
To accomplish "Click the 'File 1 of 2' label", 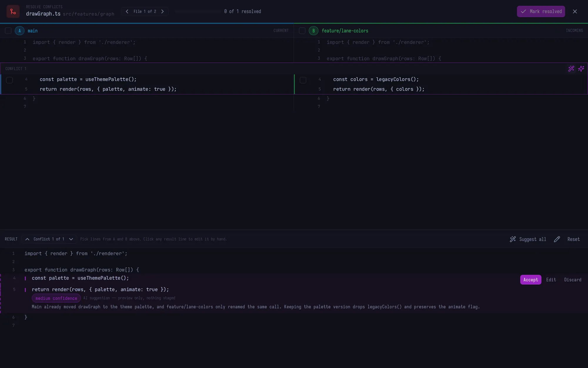I will coord(145,11).
